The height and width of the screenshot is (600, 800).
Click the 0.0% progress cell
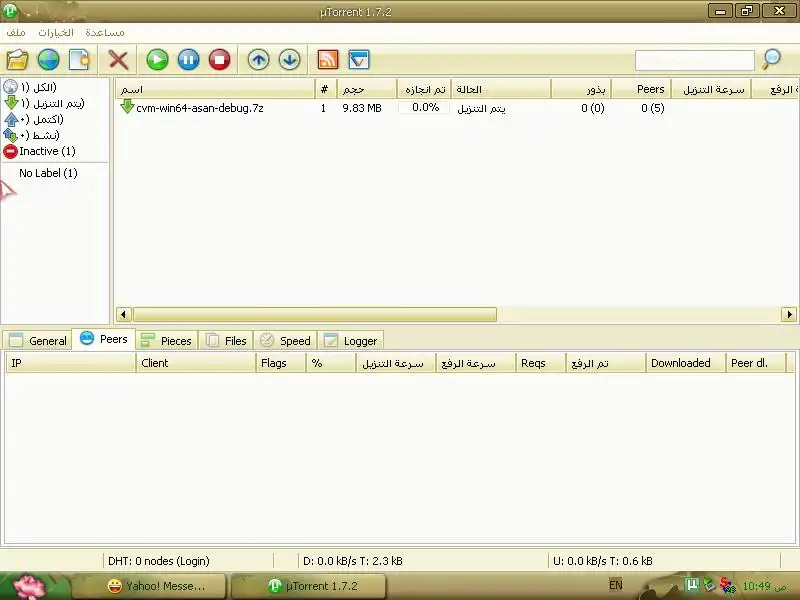pyautogui.click(x=424, y=108)
